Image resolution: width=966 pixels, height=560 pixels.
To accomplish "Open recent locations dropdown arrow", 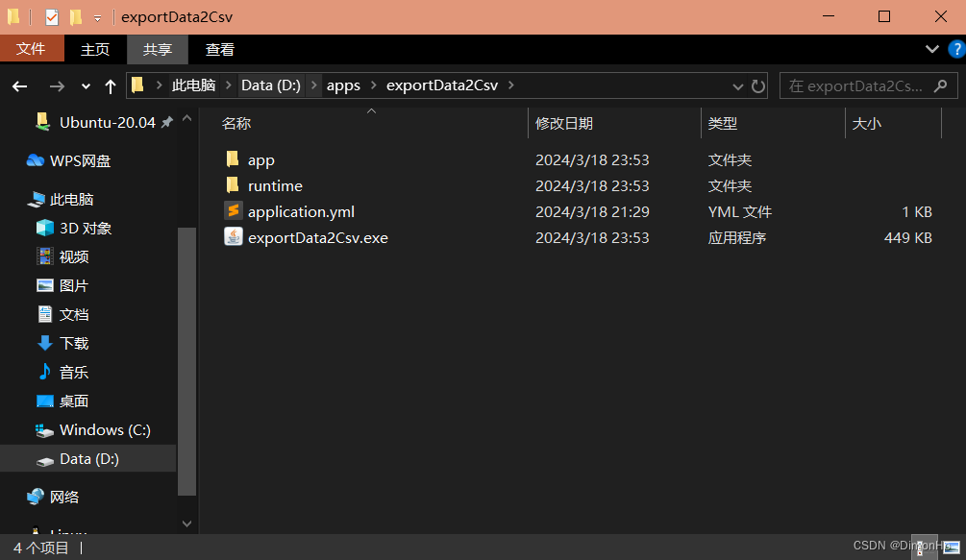I will tap(86, 86).
